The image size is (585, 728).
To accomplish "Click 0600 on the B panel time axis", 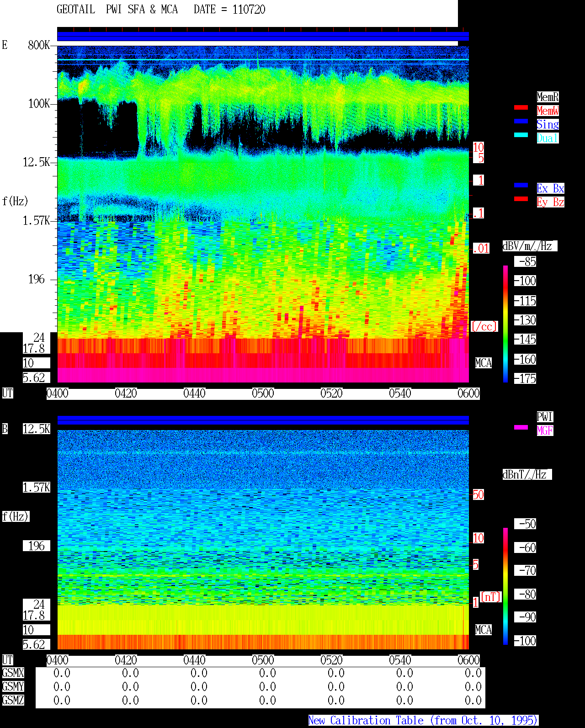I will (x=469, y=660).
